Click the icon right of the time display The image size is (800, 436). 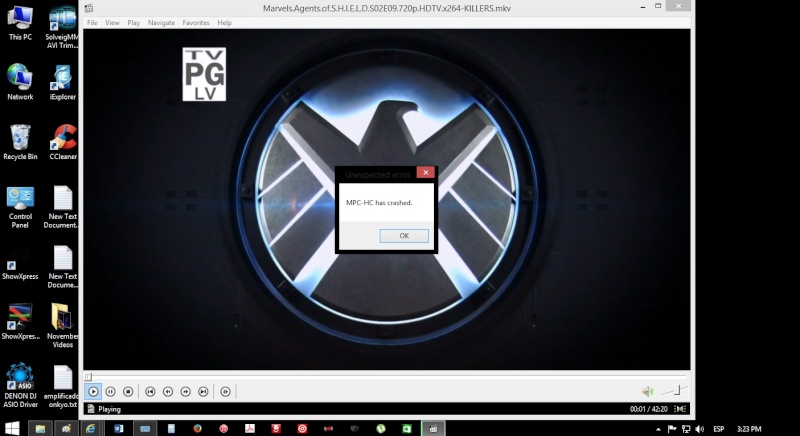click(680, 409)
